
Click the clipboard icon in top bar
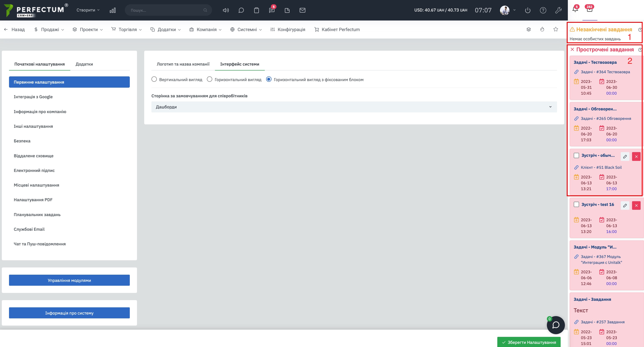(x=256, y=10)
